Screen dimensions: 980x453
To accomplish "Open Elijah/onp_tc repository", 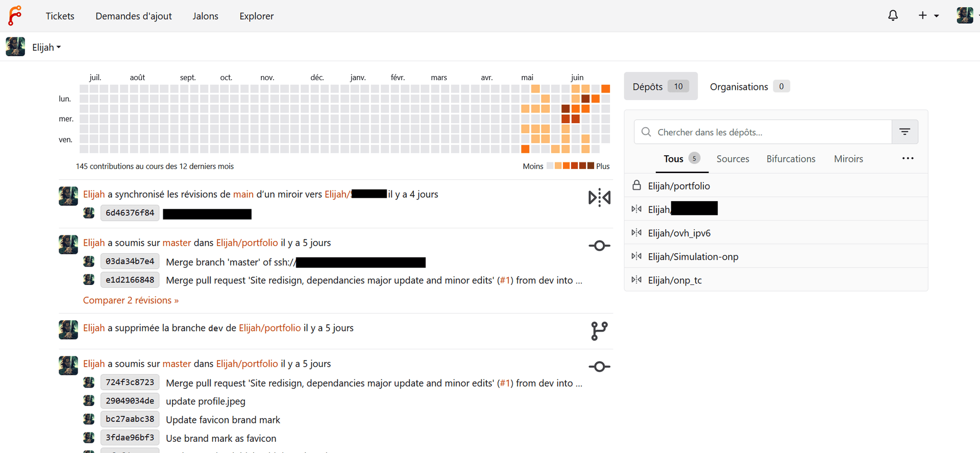I will [x=675, y=280].
